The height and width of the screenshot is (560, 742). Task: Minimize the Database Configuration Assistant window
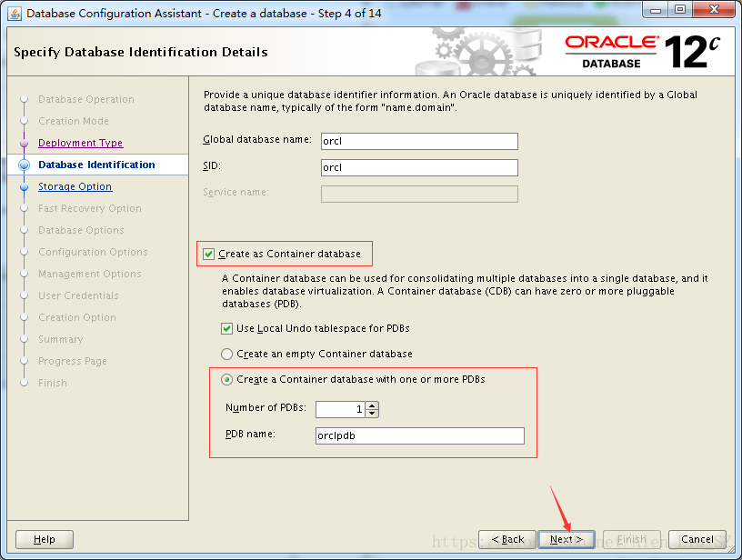pos(655,9)
